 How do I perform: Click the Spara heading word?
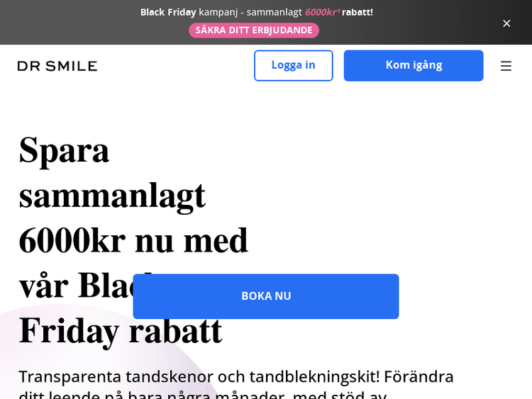coord(65,150)
